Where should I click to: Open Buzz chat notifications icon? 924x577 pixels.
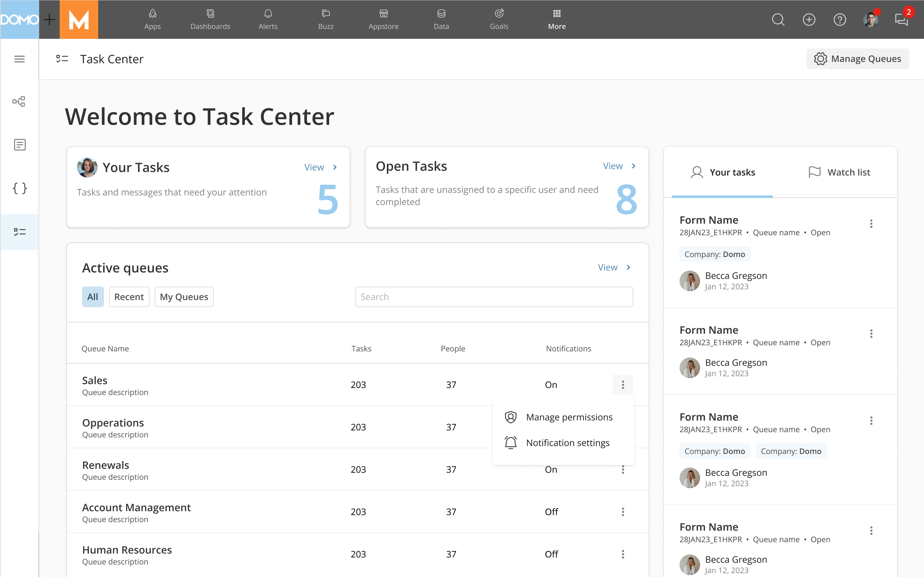pyautogui.click(x=902, y=20)
